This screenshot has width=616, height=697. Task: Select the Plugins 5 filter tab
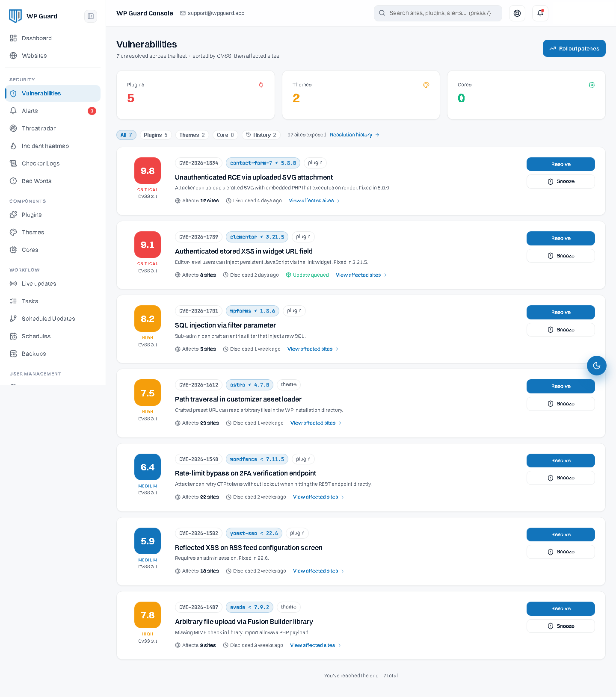pos(156,135)
